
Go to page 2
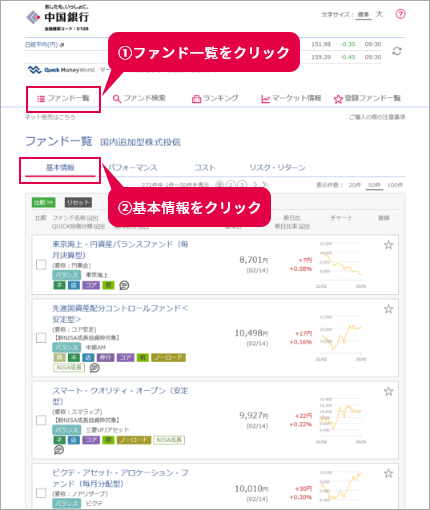point(231,184)
